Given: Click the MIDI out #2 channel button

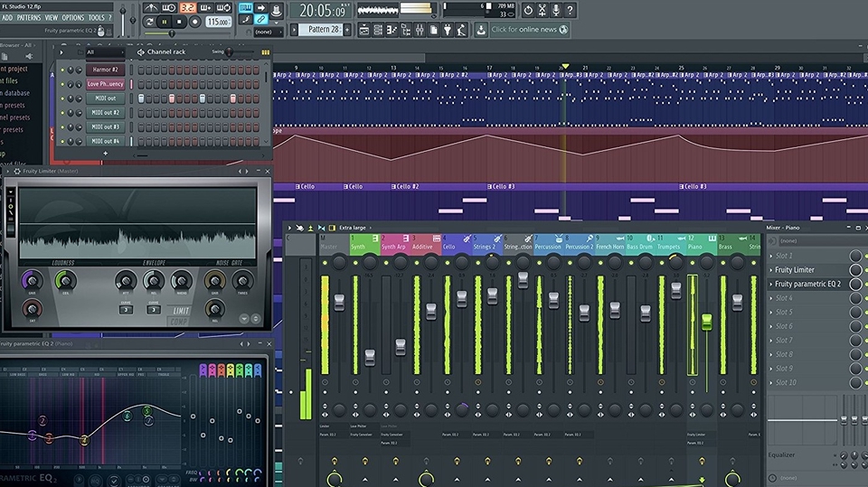Looking at the screenshot, I should (x=105, y=112).
